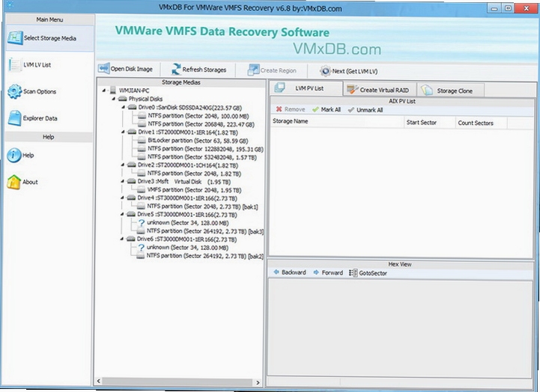Click the GotoSector button label
The width and height of the screenshot is (540, 392).
(373, 273)
